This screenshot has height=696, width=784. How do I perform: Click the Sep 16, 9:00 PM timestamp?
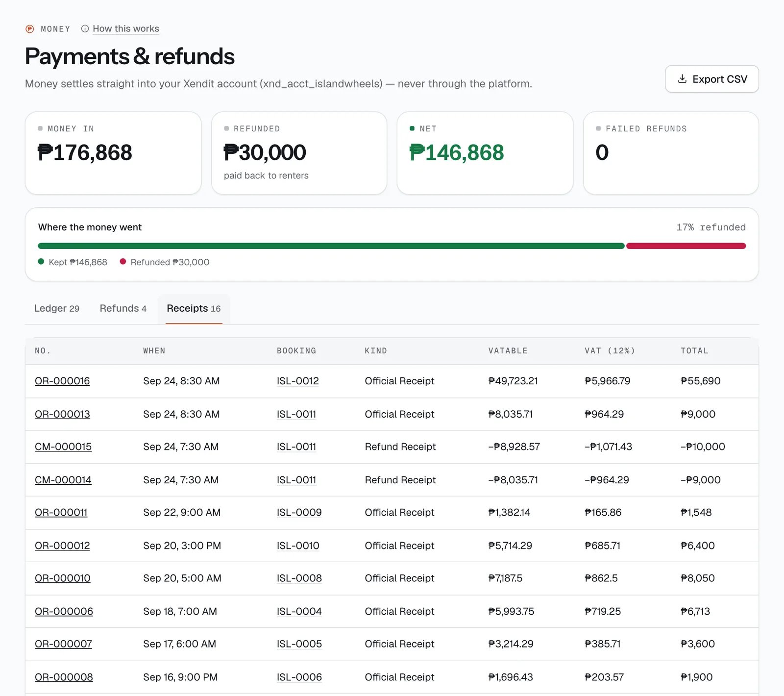180,677
